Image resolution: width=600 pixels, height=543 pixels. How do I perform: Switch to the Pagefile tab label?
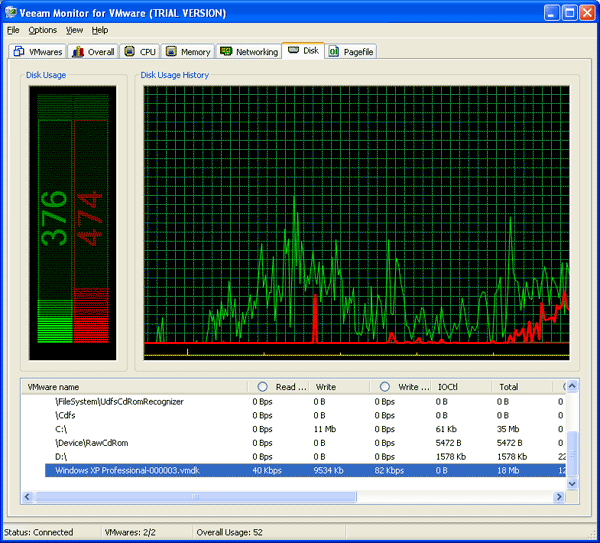tap(358, 52)
